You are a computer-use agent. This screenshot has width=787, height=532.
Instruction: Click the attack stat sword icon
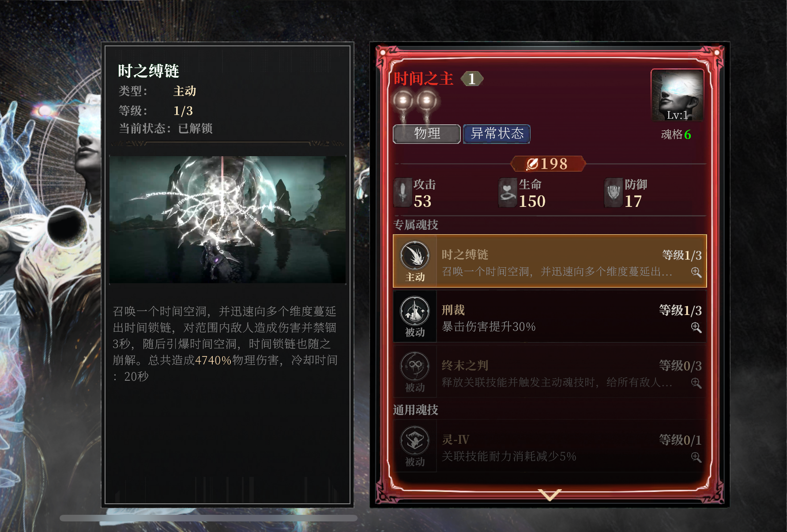tap(402, 192)
